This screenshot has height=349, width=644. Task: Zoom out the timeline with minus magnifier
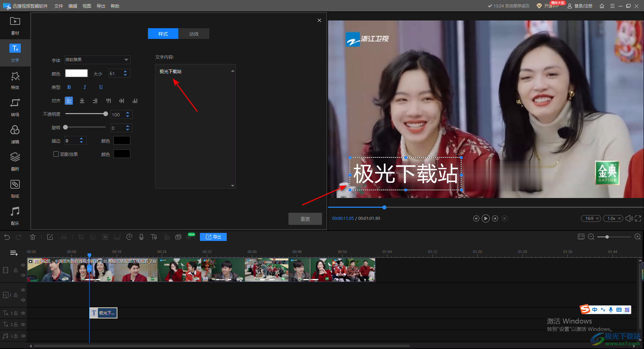pyautogui.click(x=591, y=237)
